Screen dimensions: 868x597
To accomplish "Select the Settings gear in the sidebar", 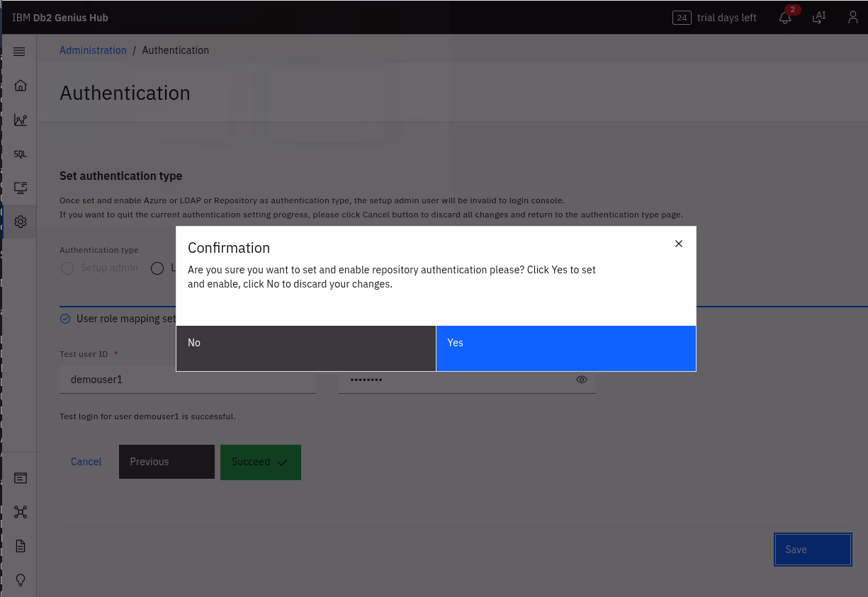I will [x=20, y=222].
